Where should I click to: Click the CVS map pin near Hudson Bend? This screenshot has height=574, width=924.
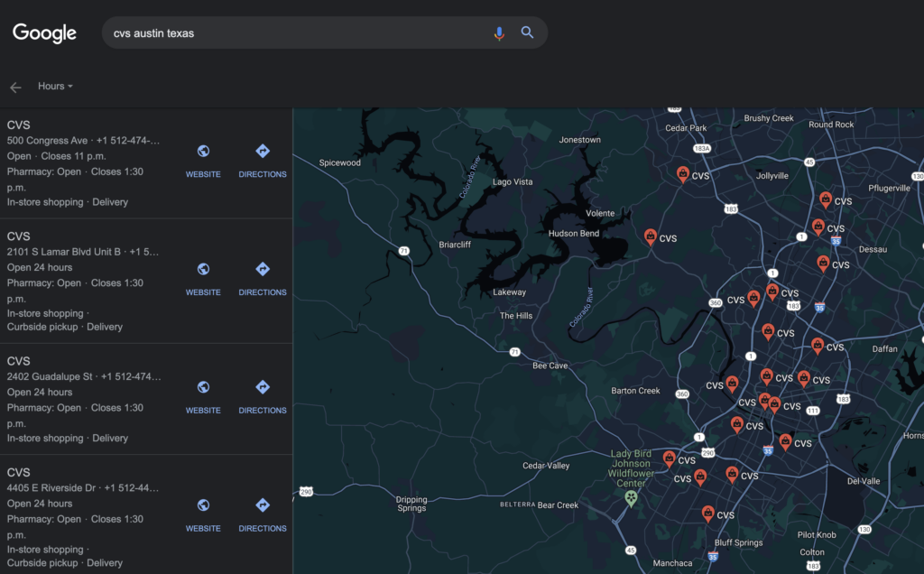pyautogui.click(x=651, y=236)
